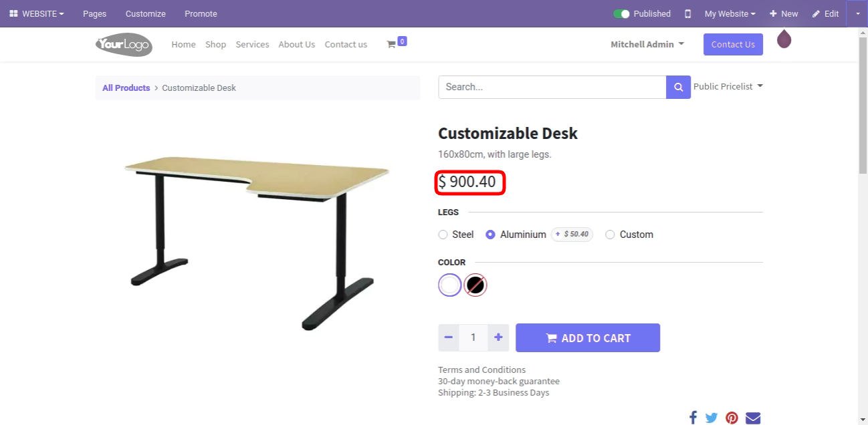
Task: Share product by email icon
Action: pyautogui.click(x=753, y=418)
